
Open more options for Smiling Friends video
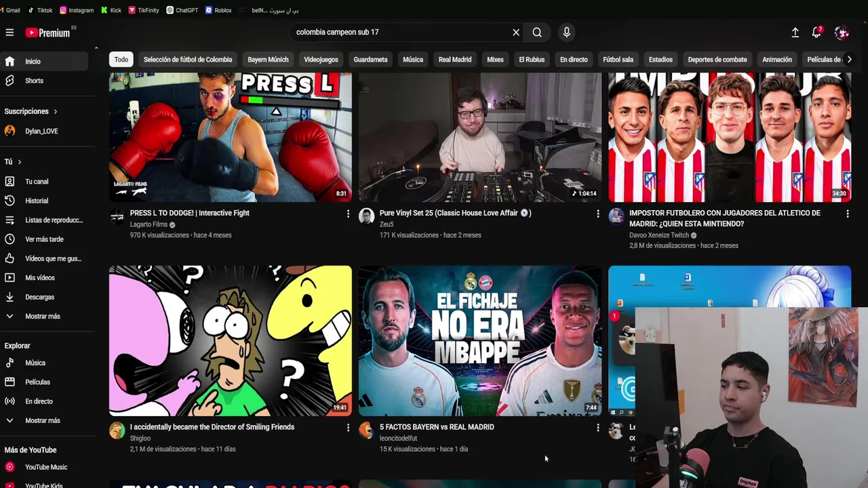(x=348, y=428)
